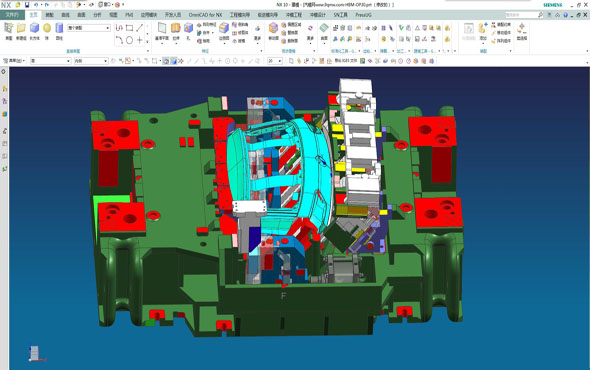Screen dimensions: 590x370
Task: Click the Sphere primitive icon
Action: [47, 28]
